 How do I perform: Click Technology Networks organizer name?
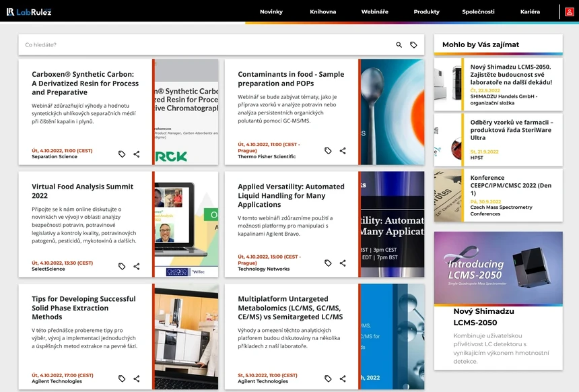coord(264,269)
